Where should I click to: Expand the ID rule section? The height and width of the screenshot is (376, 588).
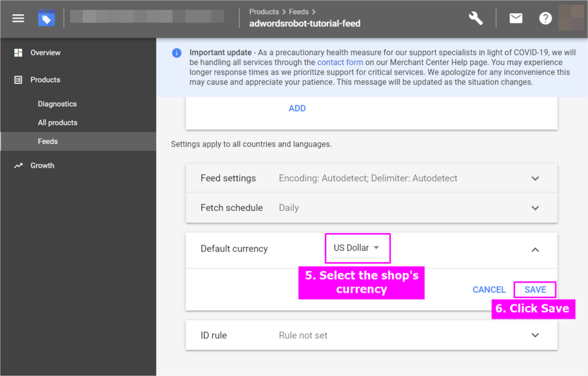pos(535,336)
